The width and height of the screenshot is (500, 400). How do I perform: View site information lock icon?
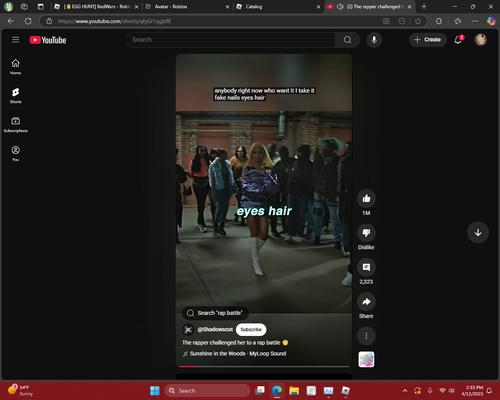coord(49,21)
